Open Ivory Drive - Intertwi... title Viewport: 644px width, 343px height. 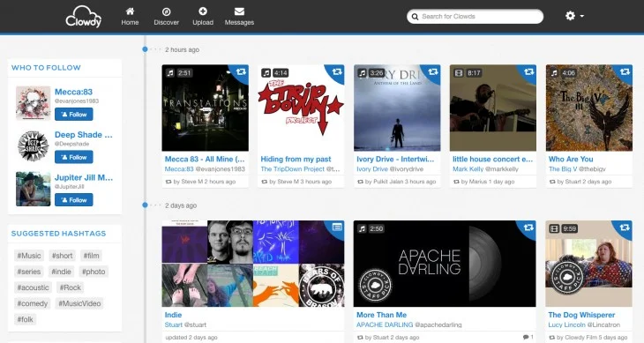pos(395,160)
